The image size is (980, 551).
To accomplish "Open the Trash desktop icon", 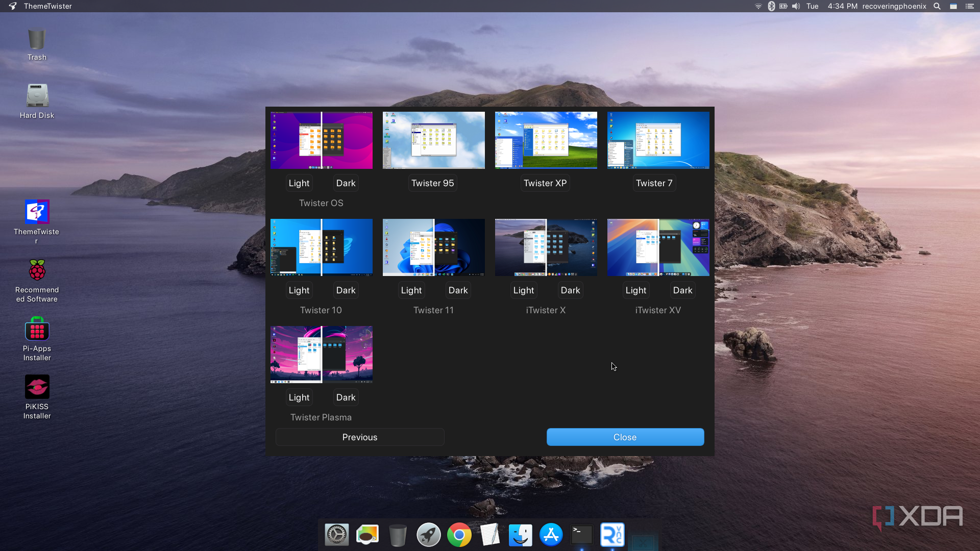I will pos(37,40).
